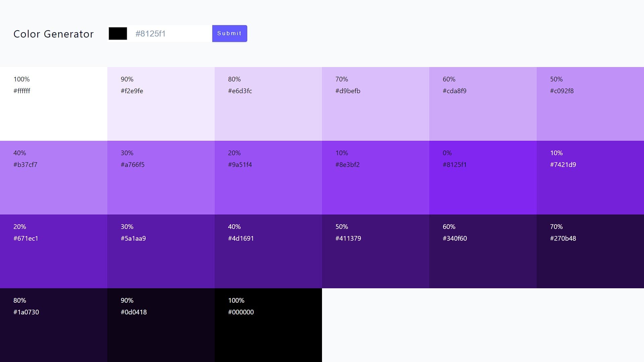Select the 90% tint #f2e9fe tile
The height and width of the screenshot is (362, 644).
click(x=161, y=104)
